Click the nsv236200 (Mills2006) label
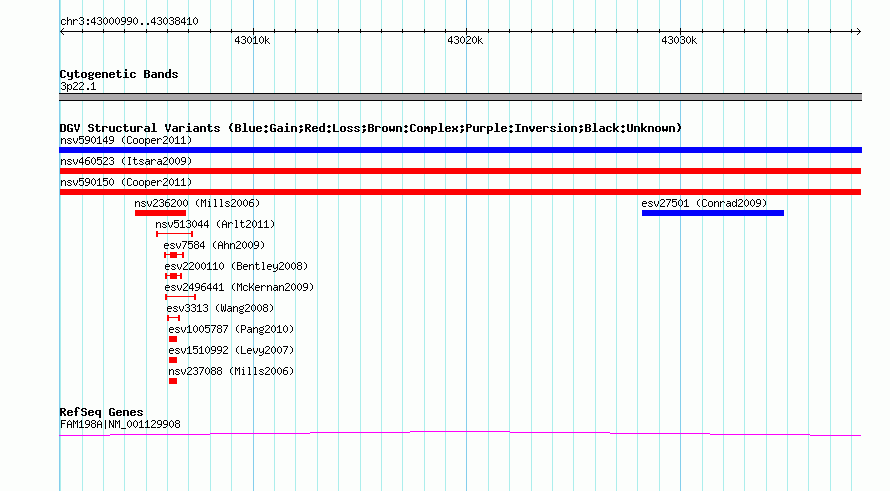Image resolution: width=890 pixels, height=491 pixels. click(197, 203)
